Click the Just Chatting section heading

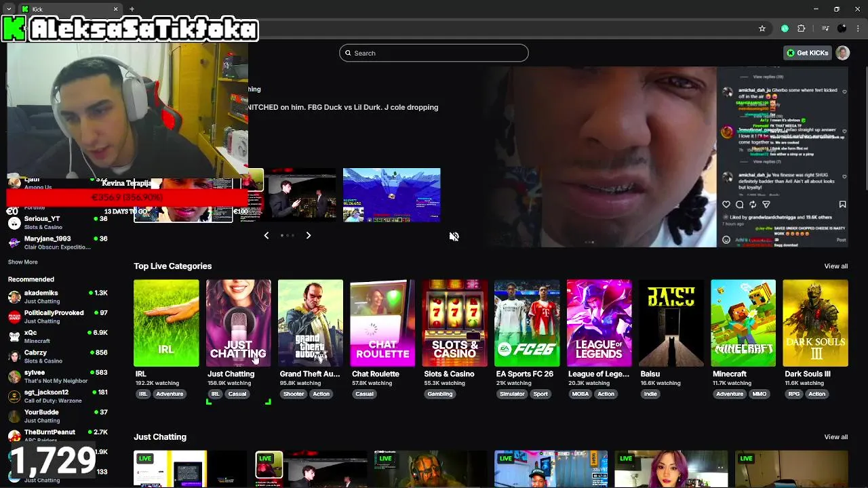[x=160, y=436]
